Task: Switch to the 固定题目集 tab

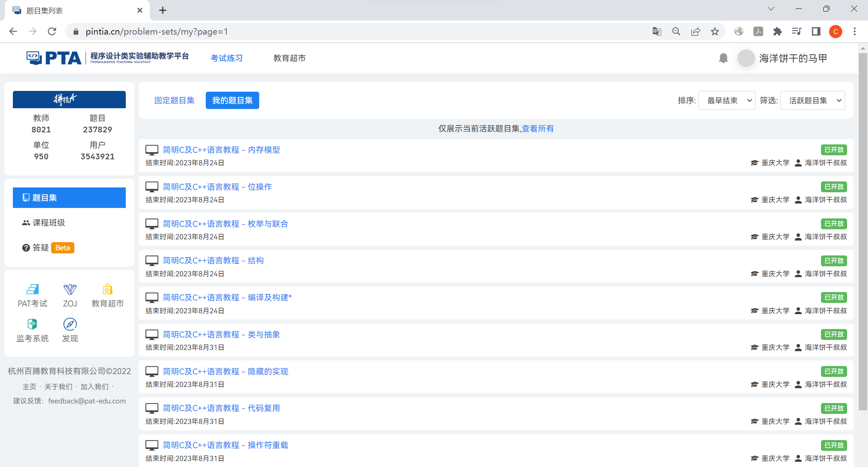Action: pyautogui.click(x=174, y=101)
